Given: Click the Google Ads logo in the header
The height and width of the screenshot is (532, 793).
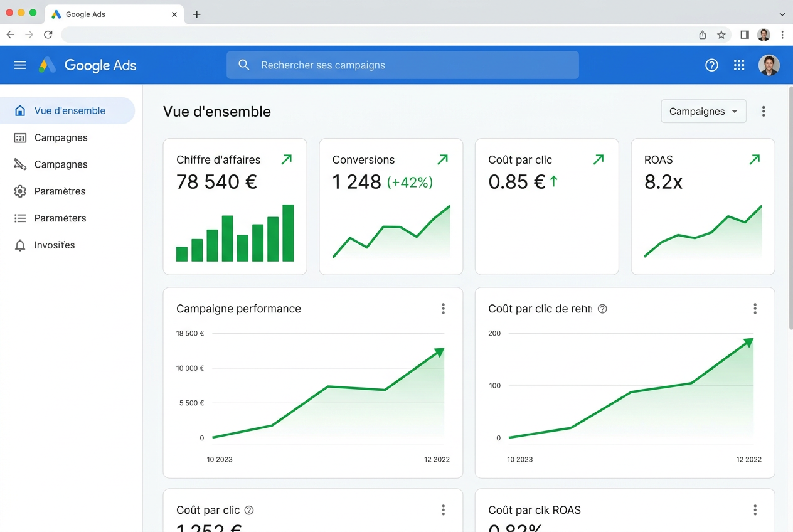Looking at the screenshot, I should coord(87,65).
